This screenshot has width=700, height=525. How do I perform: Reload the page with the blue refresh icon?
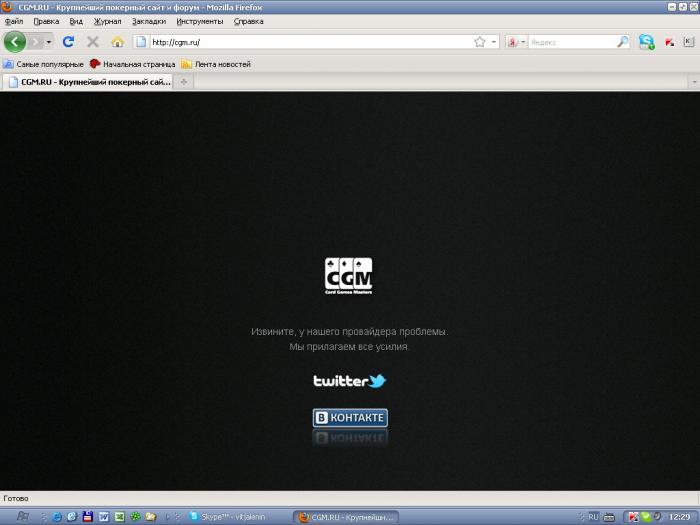click(68, 42)
